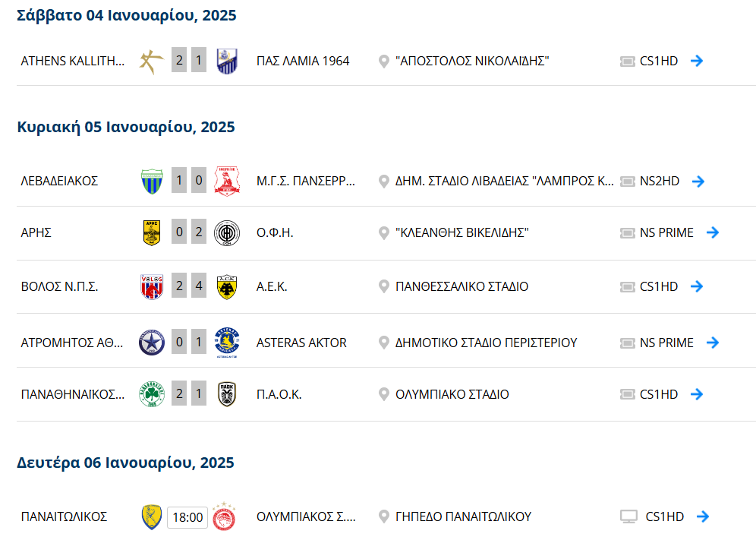Click the ΟΛΥΜΠΙΑΚΟ ΣΤΑΔΙΟ venue text

pos(452,394)
